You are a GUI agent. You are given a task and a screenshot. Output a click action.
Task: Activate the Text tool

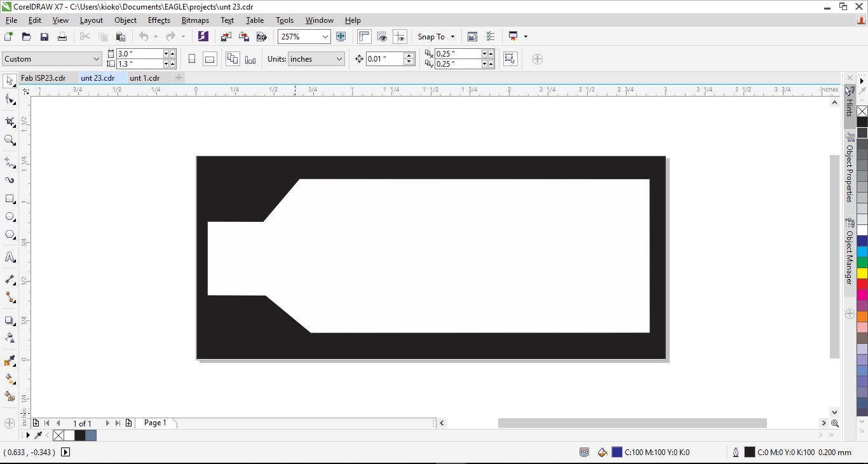pos(10,257)
